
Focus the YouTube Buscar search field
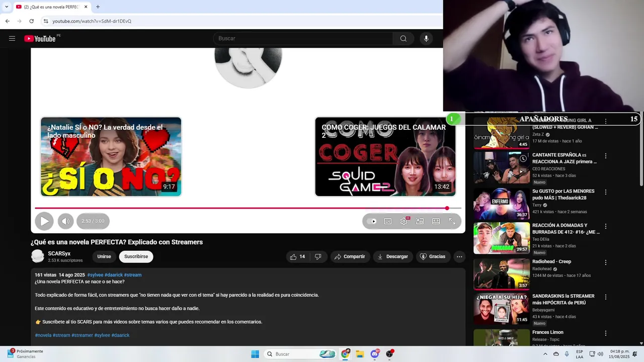(303, 38)
